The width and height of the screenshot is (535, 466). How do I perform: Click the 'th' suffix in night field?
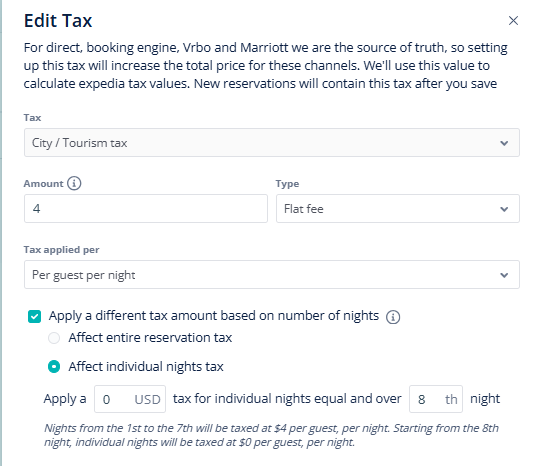click(451, 399)
